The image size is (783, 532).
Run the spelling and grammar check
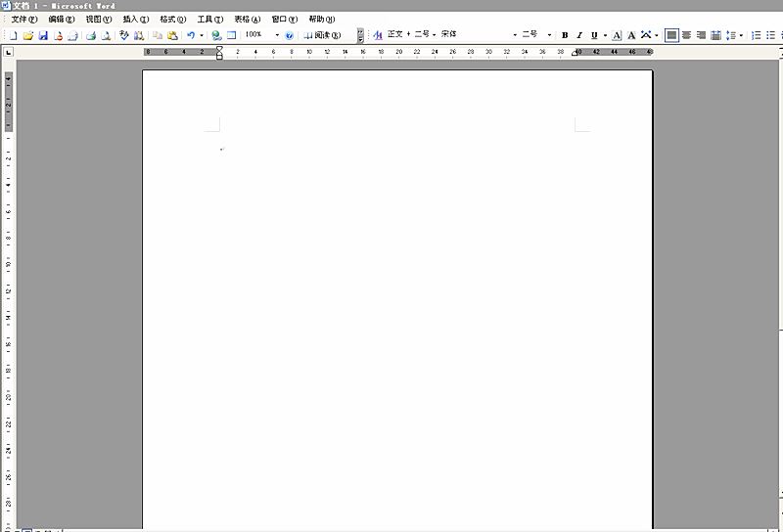[x=124, y=35]
